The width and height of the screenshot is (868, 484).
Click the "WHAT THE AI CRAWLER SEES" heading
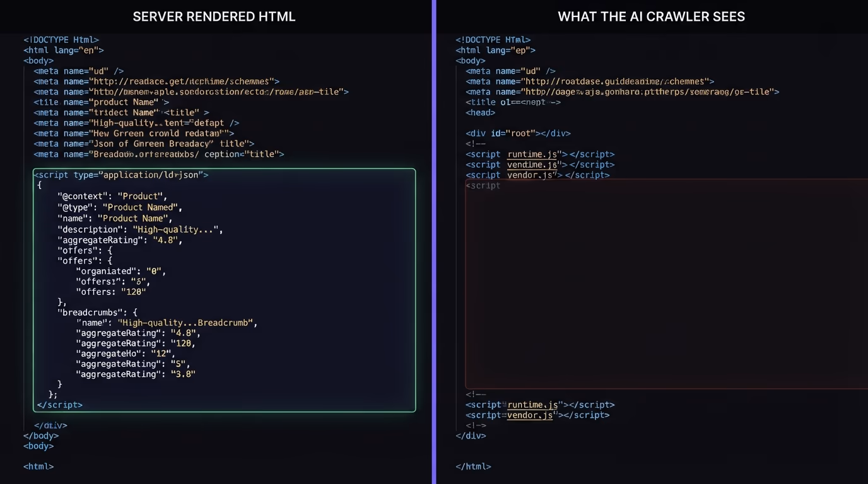pos(651,17)
